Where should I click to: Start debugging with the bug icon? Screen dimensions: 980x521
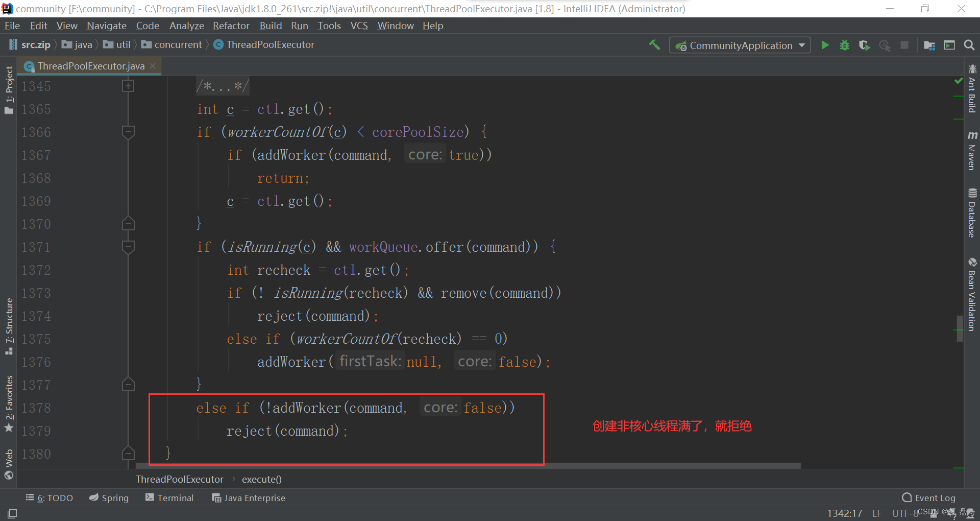pos(845,45)
